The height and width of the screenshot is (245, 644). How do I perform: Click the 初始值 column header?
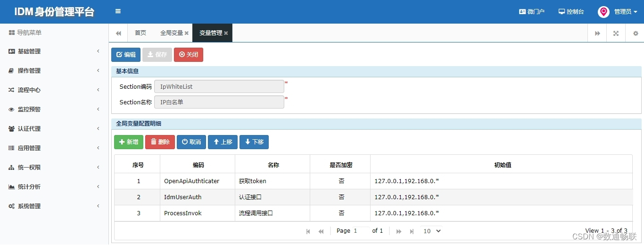pos(502,165)
